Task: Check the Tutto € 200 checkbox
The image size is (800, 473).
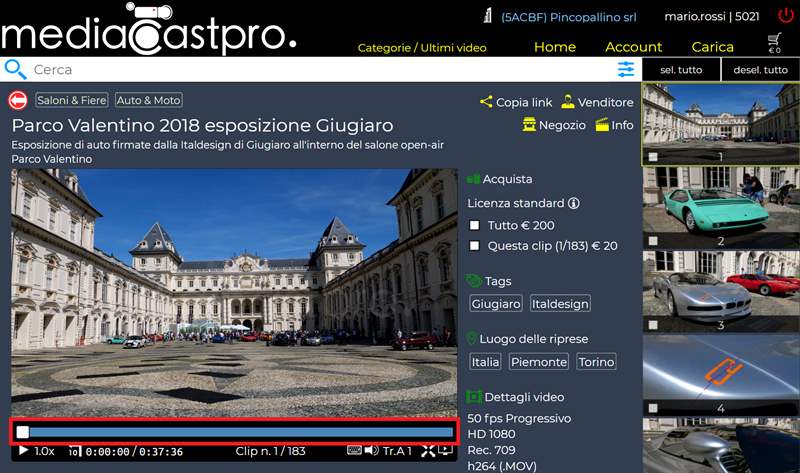Action: tap(474, 225)
